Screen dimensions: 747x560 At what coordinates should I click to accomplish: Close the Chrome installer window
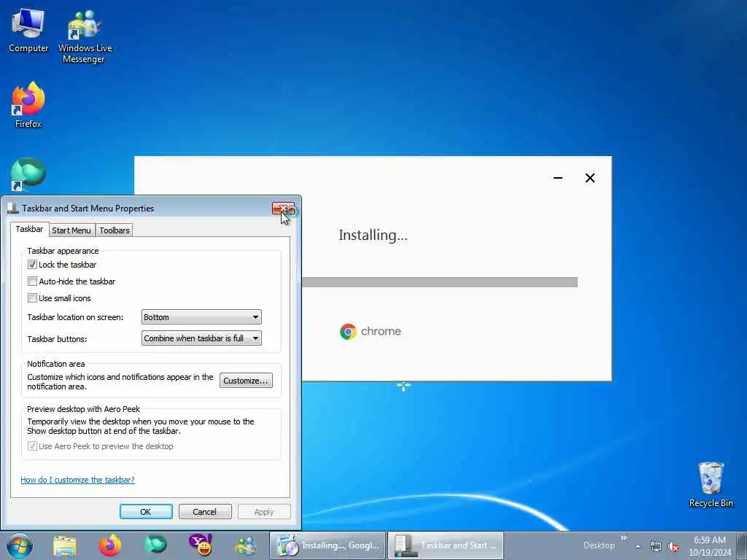point(589,178)
